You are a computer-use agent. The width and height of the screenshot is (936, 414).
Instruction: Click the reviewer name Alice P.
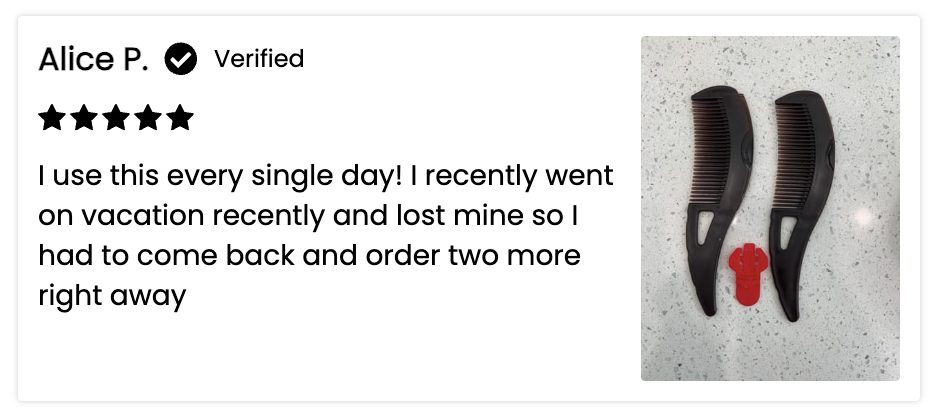click(x=93, y=59)
